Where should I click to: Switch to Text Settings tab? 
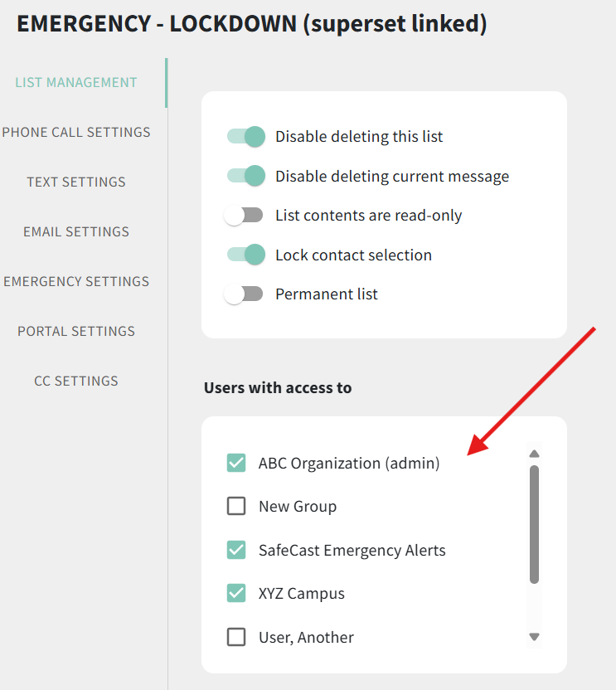pyautogui.click(x=76, y=182)
